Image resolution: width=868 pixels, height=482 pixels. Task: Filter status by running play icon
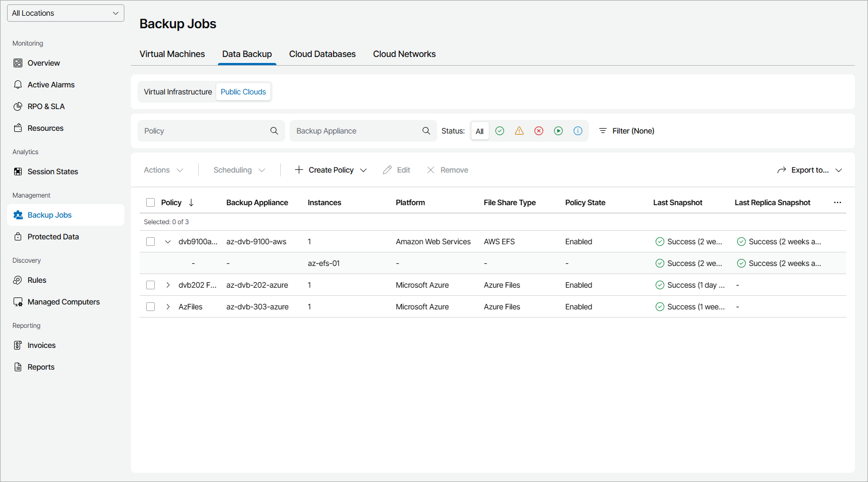coord(558,131)
